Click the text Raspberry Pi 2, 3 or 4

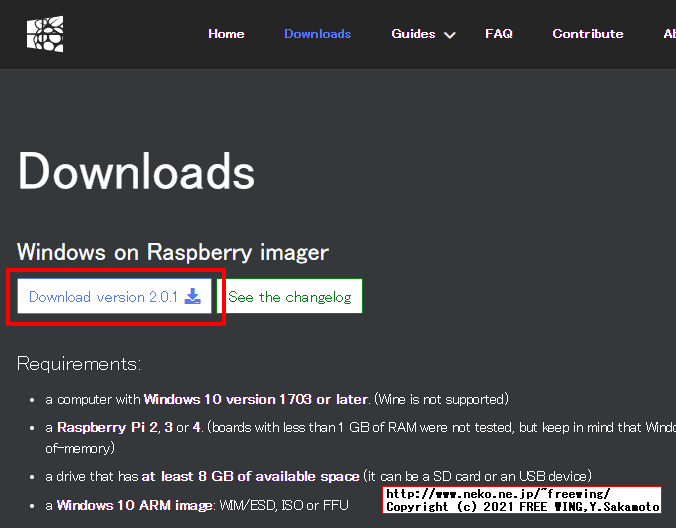(x=129, y=427)
